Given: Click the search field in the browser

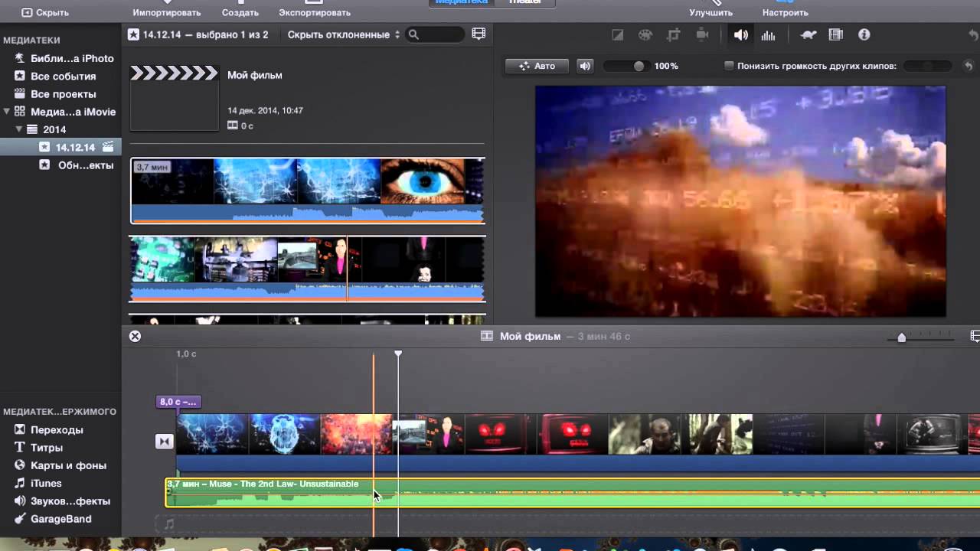Looking at the screenshot, I should 436,34.
